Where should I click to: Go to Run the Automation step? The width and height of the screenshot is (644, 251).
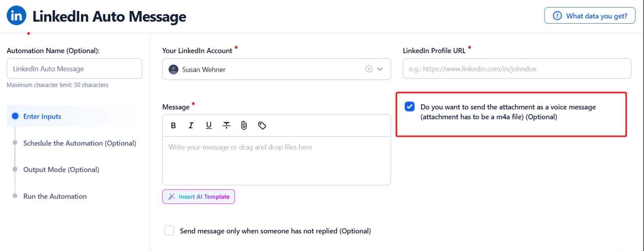tap(55, 196)
